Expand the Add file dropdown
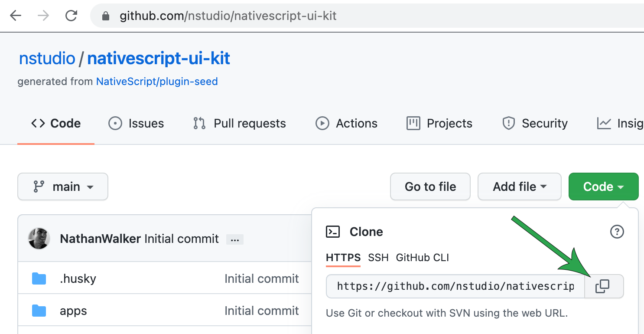This screenshot has height=334, width=644. coord(520,187)
